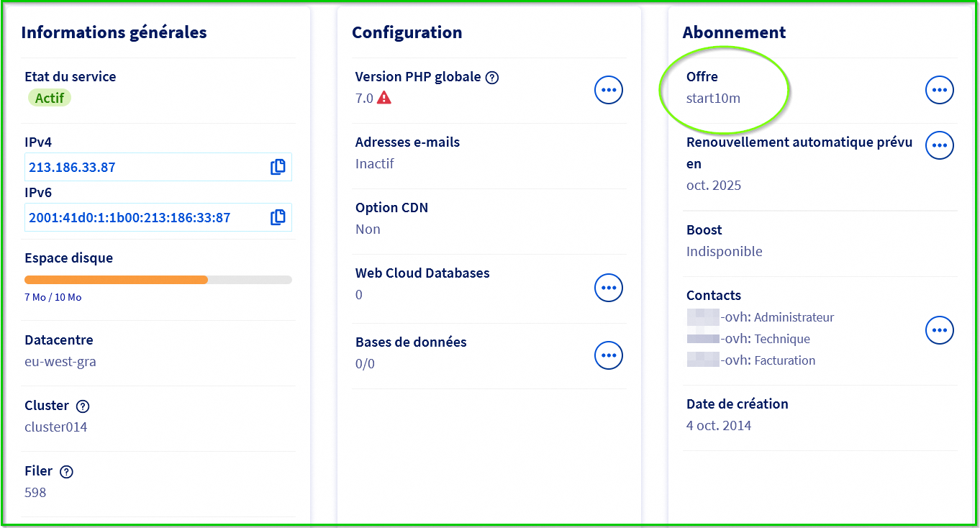980x528 pixels.
Task: Click the Cluster help question mark
Action: tap(83, 406)
